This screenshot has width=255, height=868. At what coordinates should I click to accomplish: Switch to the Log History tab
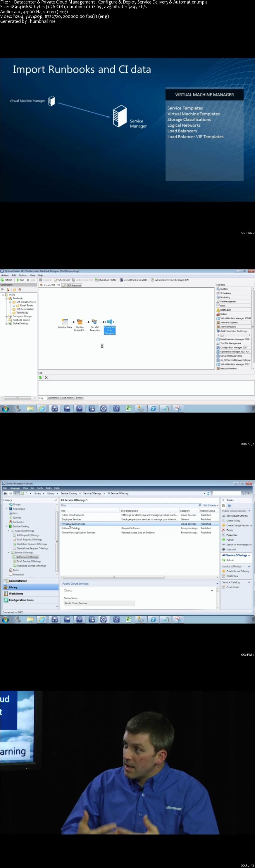point(53,398)
